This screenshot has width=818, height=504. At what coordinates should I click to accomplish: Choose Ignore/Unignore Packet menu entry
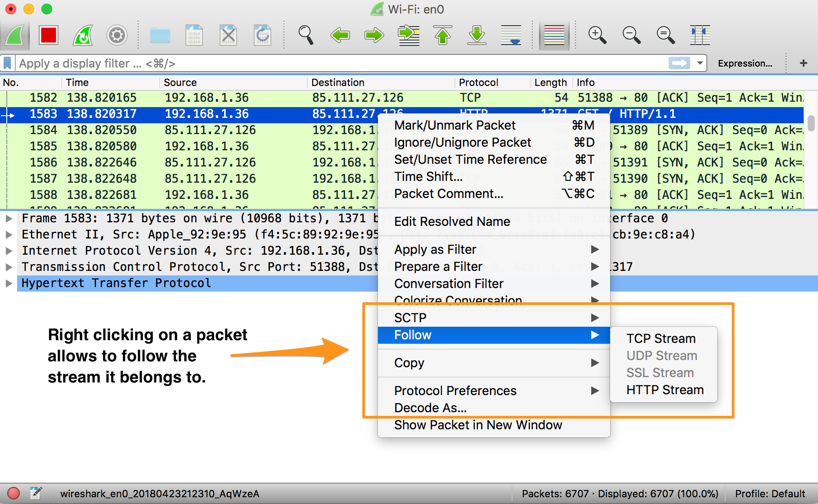pos(494,142)
